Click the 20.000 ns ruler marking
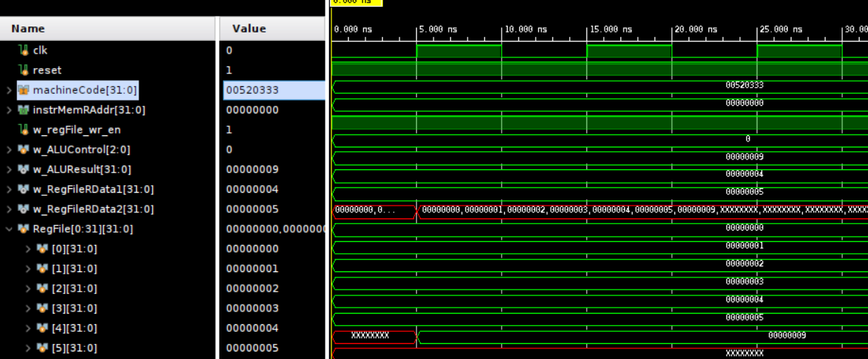The image size is (868, 359). [696, 29]
